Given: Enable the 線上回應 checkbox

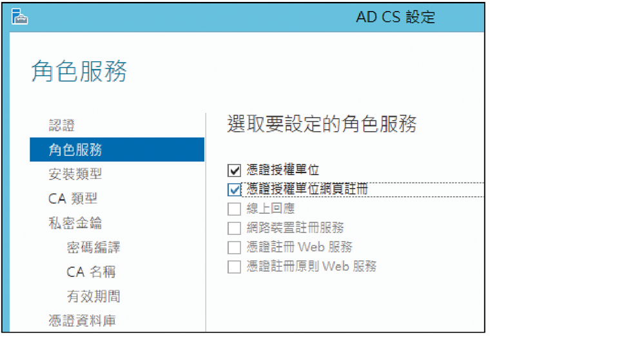Looking at the screenshot, I should coord(234,209).
